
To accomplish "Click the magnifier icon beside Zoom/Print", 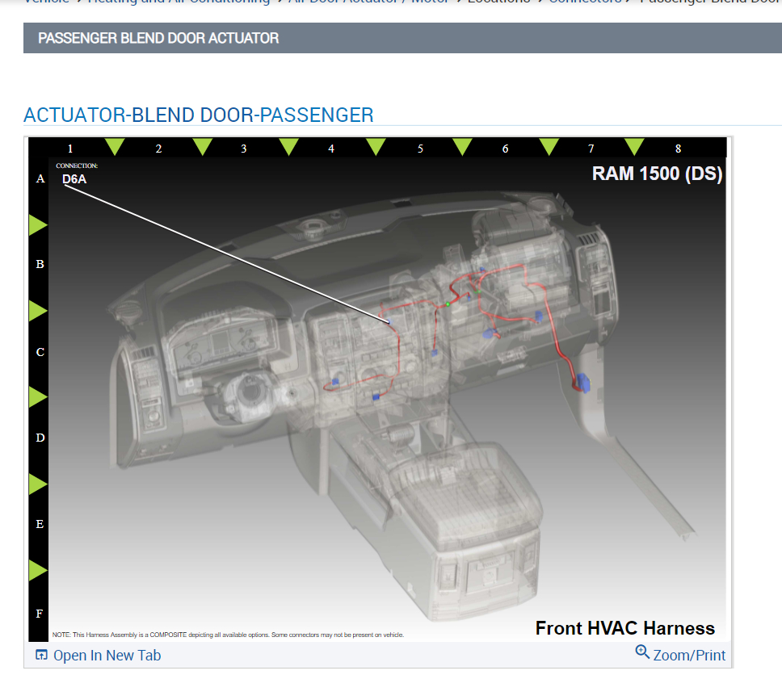I will (x=642, y=652).
